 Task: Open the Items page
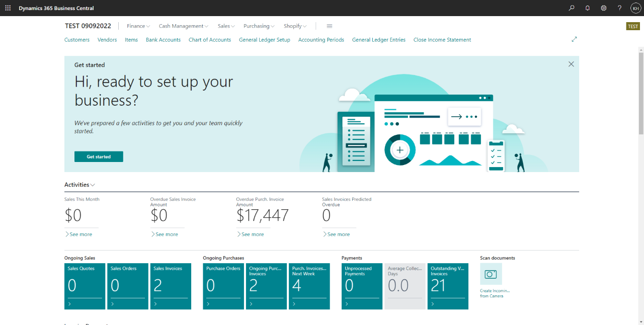click(x=131, y=40)
